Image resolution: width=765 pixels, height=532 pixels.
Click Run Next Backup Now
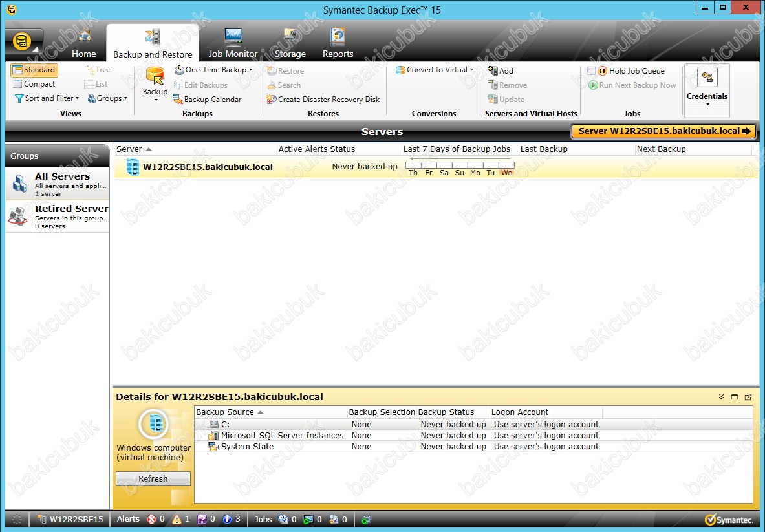click(632, 85)
